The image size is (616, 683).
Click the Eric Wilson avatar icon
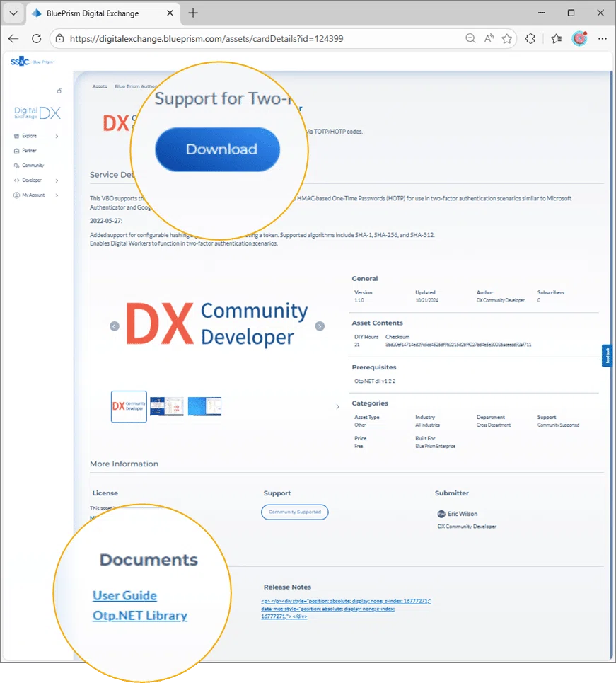441,514
